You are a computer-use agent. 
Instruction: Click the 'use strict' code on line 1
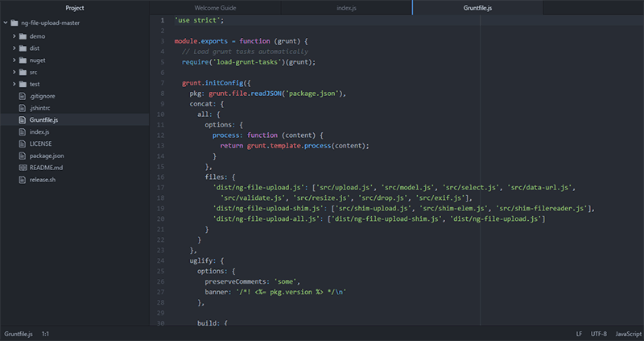pos(197,20)
